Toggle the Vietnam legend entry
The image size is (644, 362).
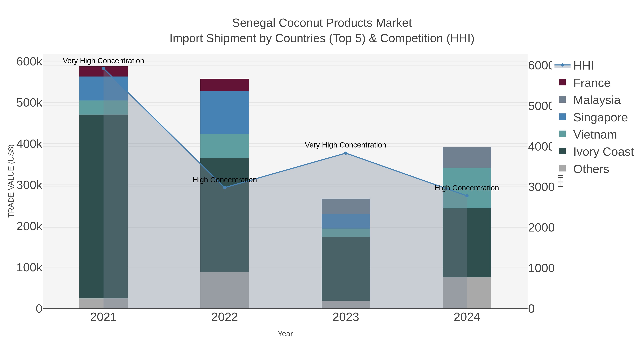pyautogui.click(x=588, y=134)
